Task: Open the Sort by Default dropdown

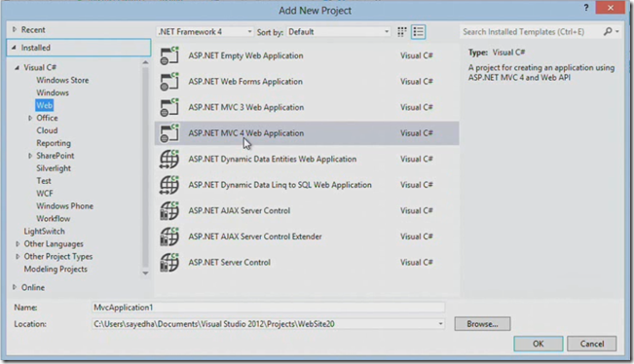Action: pyautogui.click(x=339, y=32)
